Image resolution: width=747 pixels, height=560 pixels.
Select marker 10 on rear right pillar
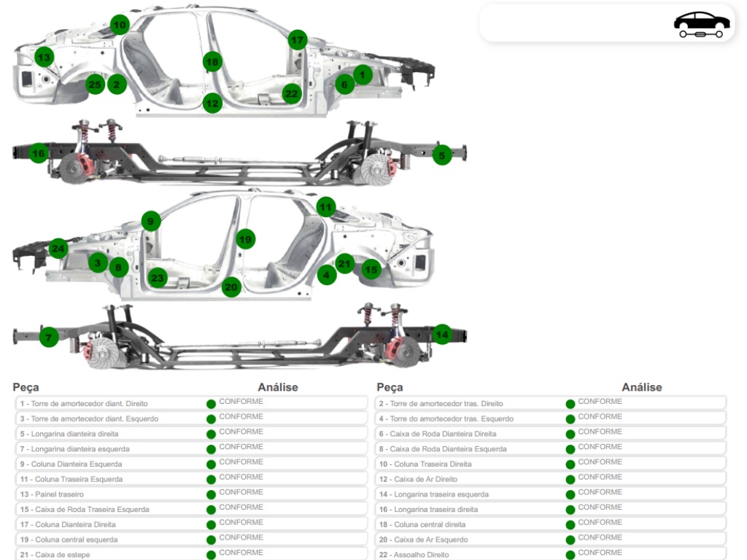click(x=120, y=25)
